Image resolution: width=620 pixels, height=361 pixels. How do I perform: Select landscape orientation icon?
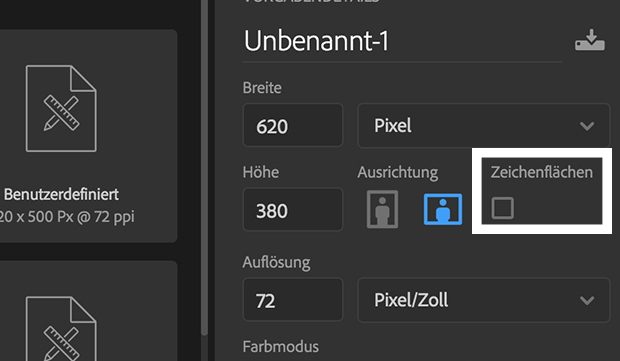tap(443, 209)
